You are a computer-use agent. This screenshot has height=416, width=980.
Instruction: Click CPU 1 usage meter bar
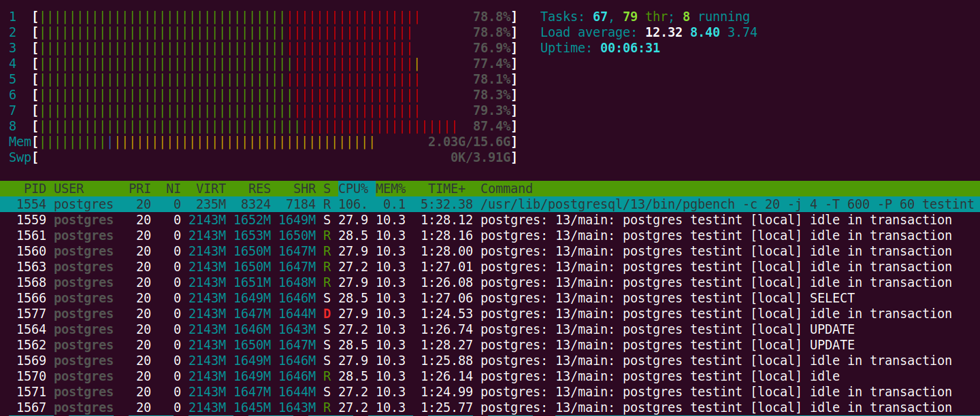274,16
